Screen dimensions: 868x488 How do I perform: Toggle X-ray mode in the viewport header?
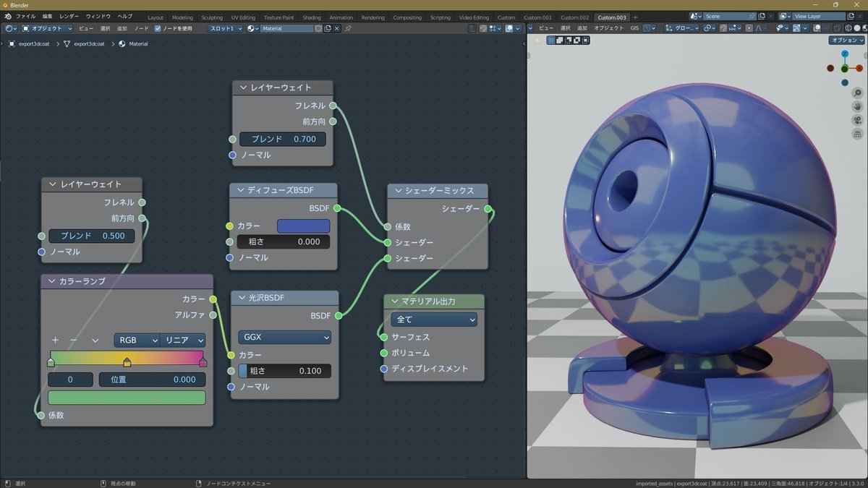pos(837,28)
